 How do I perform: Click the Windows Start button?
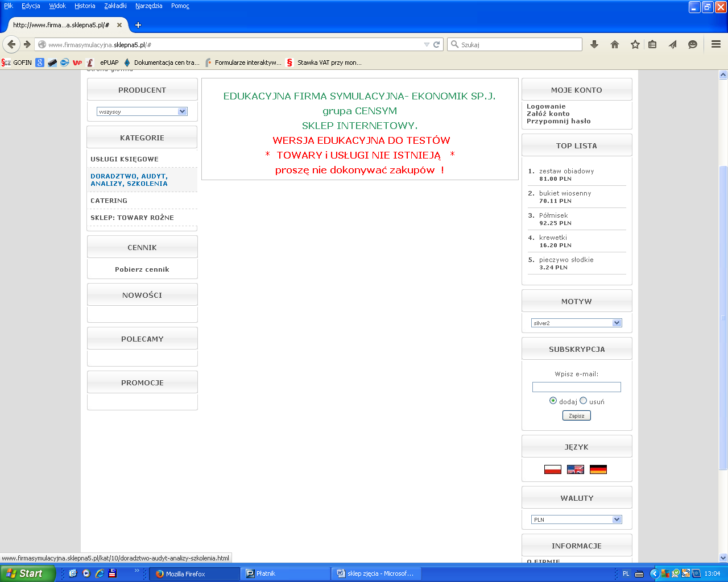28,573
